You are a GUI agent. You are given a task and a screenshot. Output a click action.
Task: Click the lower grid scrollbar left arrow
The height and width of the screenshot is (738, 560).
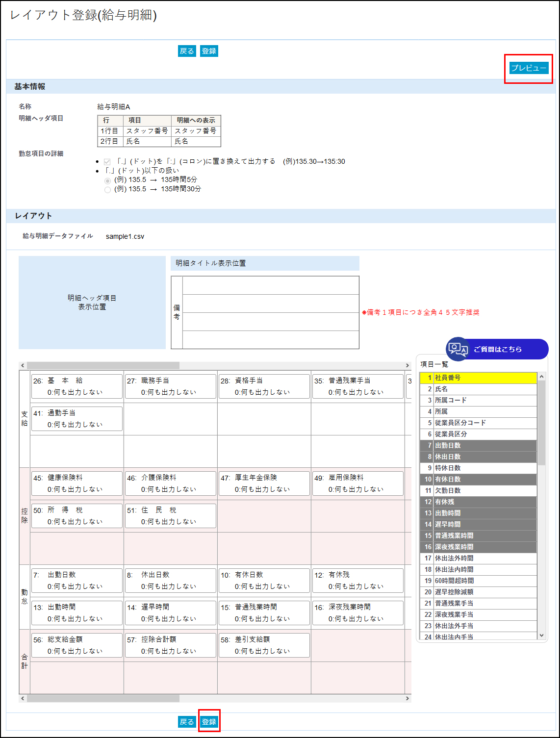23,698
